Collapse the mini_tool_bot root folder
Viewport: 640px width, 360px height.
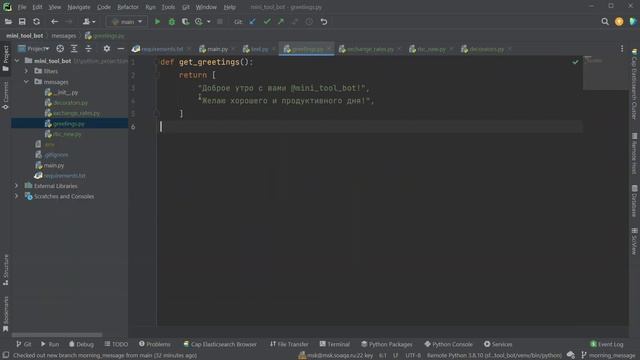pyautogui.click(x=17, y=61)
